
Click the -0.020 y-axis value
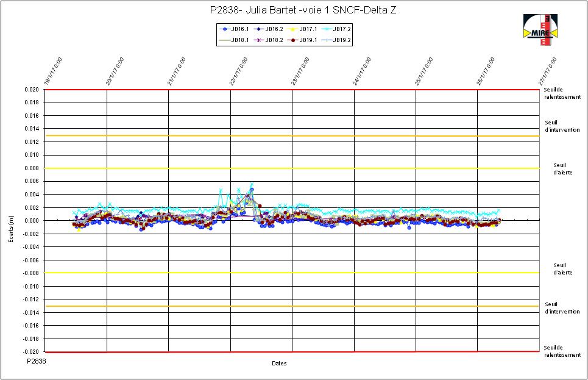point(30,352)
